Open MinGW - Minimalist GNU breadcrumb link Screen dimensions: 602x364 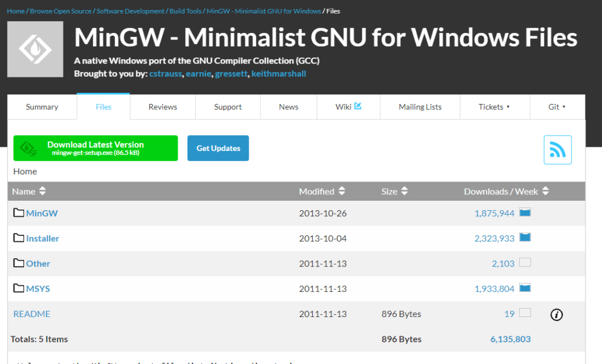click(264, 11)
